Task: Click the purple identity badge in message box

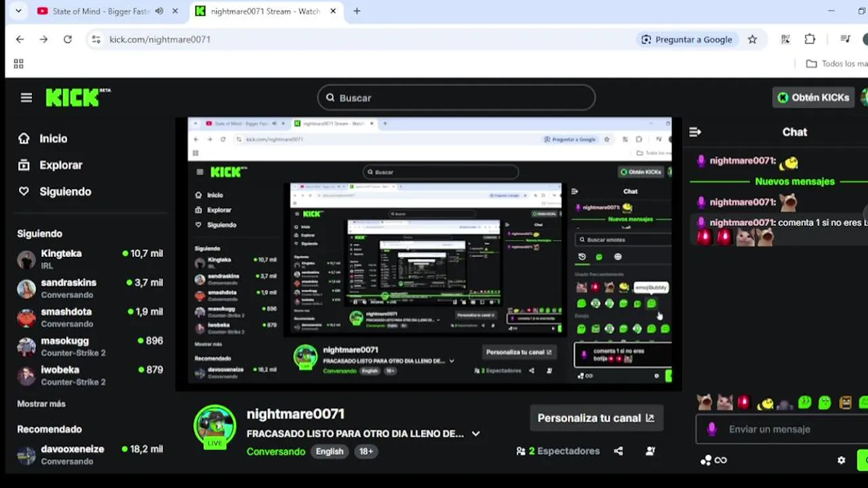Action: 711,429
